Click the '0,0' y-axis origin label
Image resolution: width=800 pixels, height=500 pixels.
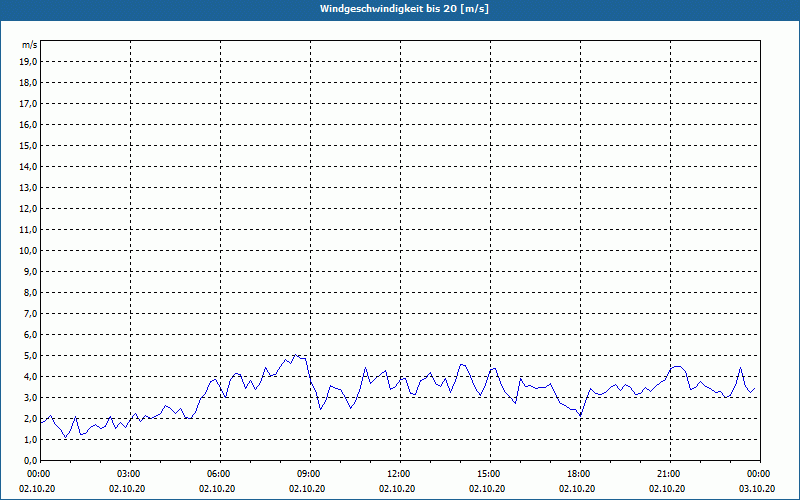click(30, 460)
